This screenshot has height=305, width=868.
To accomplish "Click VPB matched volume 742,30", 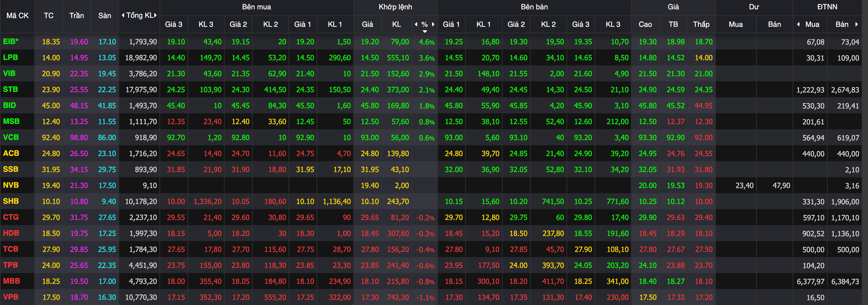I will click(x=398, y=297).
